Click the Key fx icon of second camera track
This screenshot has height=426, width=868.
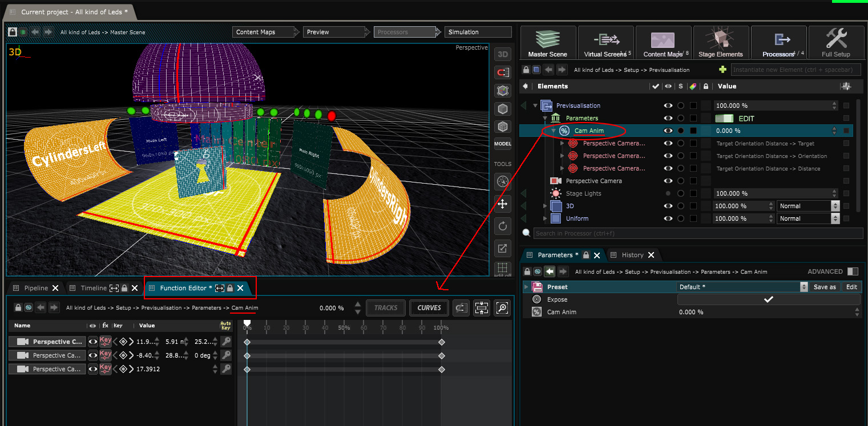106,355
